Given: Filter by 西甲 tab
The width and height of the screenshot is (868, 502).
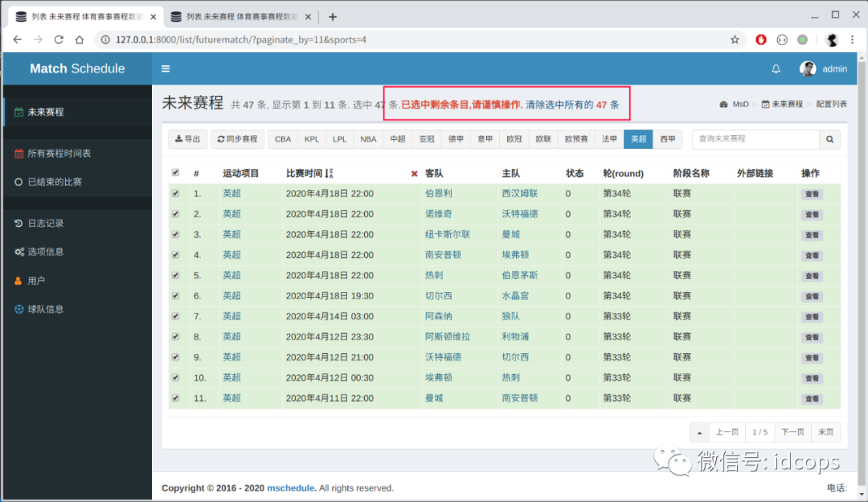Looking at the screenshot, I should point(668,139).
